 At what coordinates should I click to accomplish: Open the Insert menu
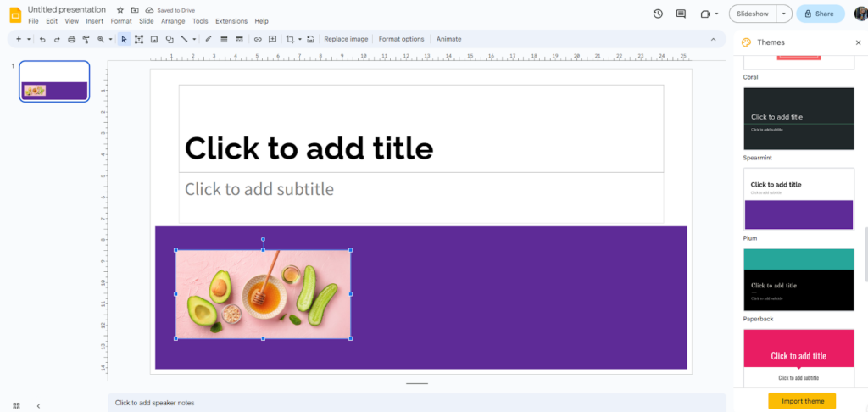[94, 21]
